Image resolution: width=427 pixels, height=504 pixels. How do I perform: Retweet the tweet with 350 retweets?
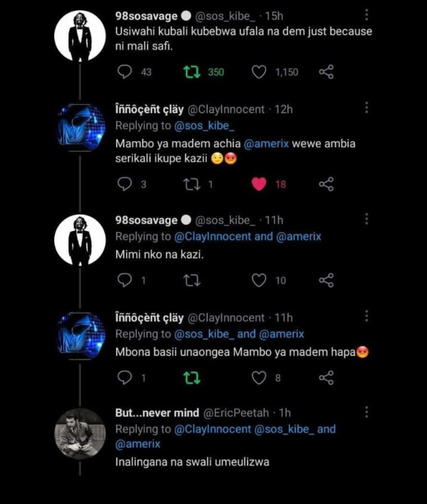193,72
